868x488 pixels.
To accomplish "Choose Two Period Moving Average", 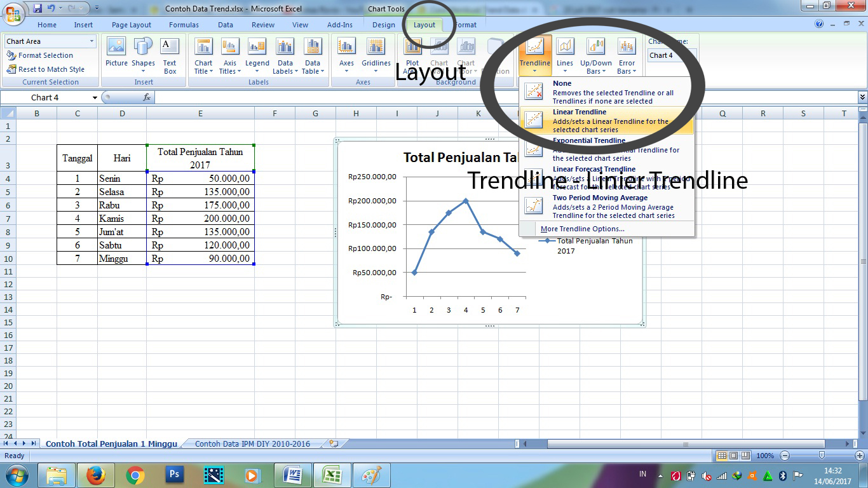I will coord(607,207).
